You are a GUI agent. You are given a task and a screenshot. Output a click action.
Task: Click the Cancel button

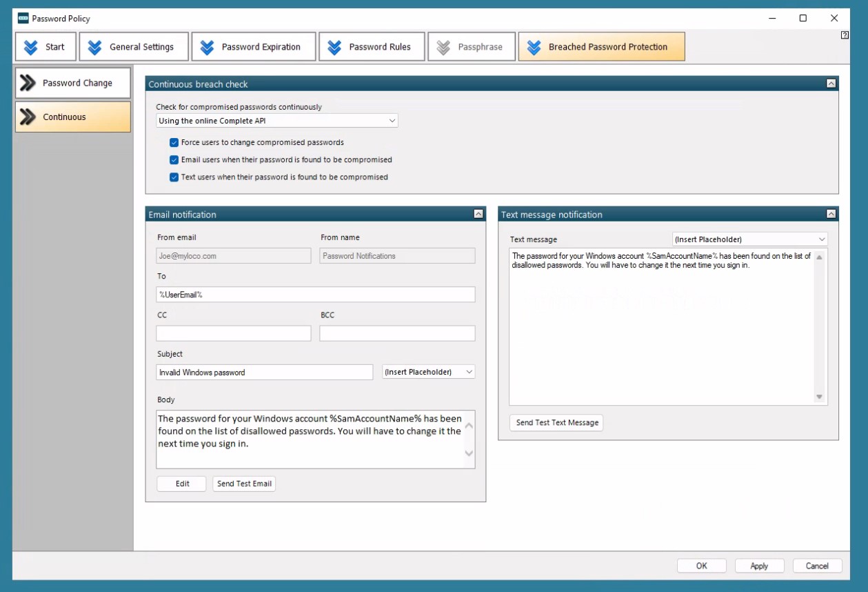817,566
